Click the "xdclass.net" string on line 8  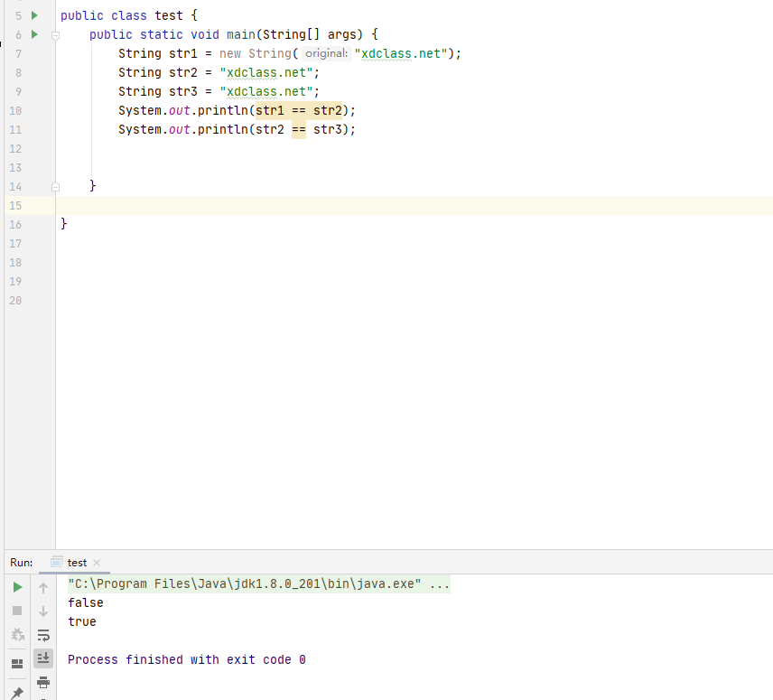(266, 72)
